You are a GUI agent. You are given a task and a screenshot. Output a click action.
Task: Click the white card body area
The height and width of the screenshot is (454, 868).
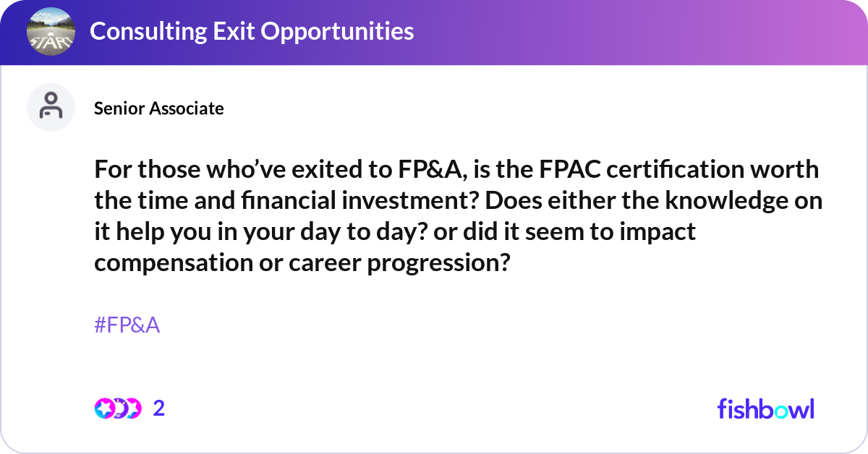pyautogui.click(x=434, y=361)
